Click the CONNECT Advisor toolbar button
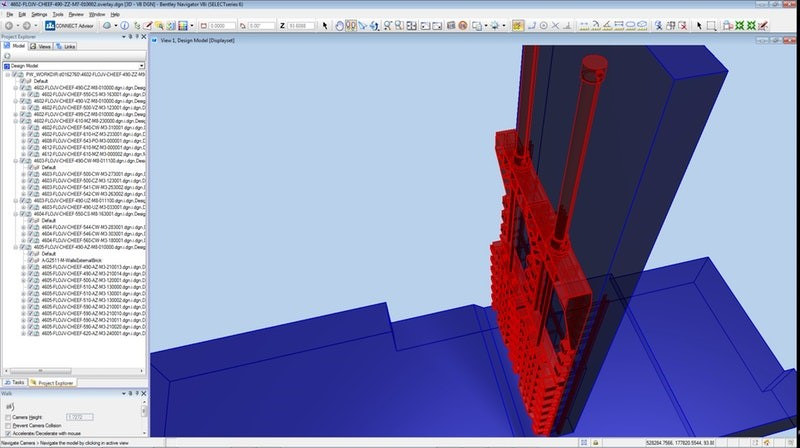800x448 pixels. pos(71,25)
